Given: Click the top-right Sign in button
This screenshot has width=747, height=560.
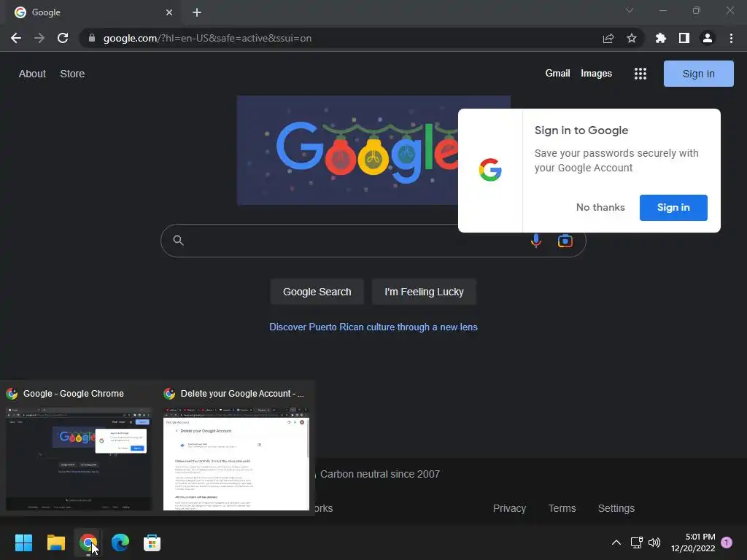Looking at the screenshot, I should pos(698,74).
